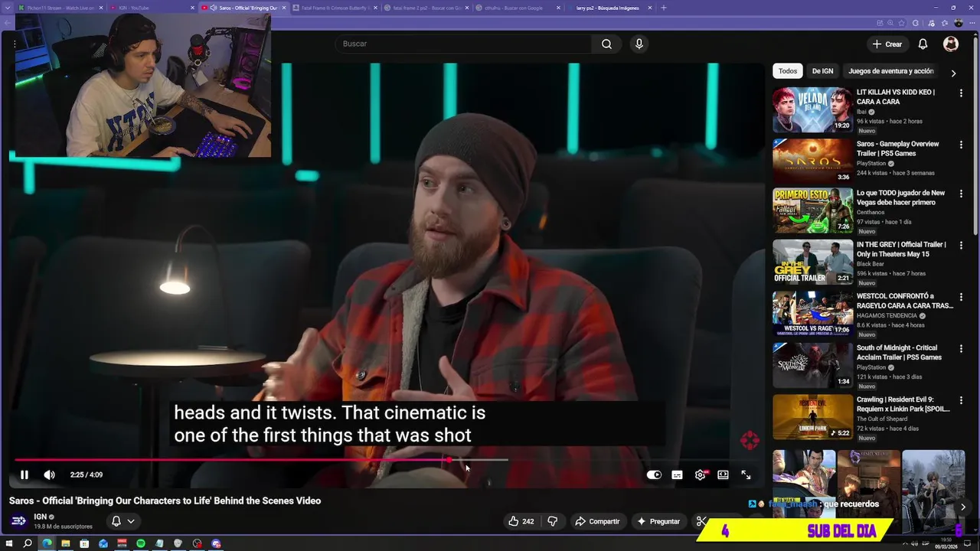Open YouTube notifications bell
This screenshot has height=551, width=980.
(x=923, y=44)
